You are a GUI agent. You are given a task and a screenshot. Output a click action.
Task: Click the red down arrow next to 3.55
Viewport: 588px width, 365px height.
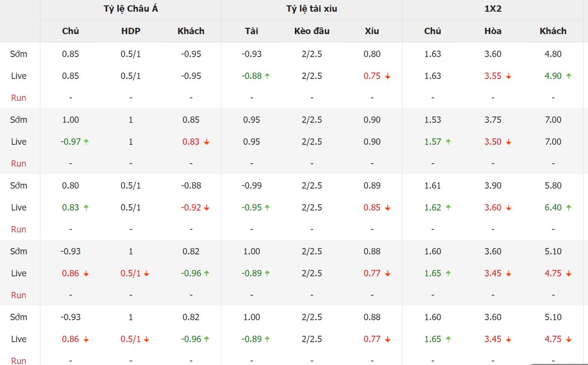pyautogui.click(x=509, y=76)
